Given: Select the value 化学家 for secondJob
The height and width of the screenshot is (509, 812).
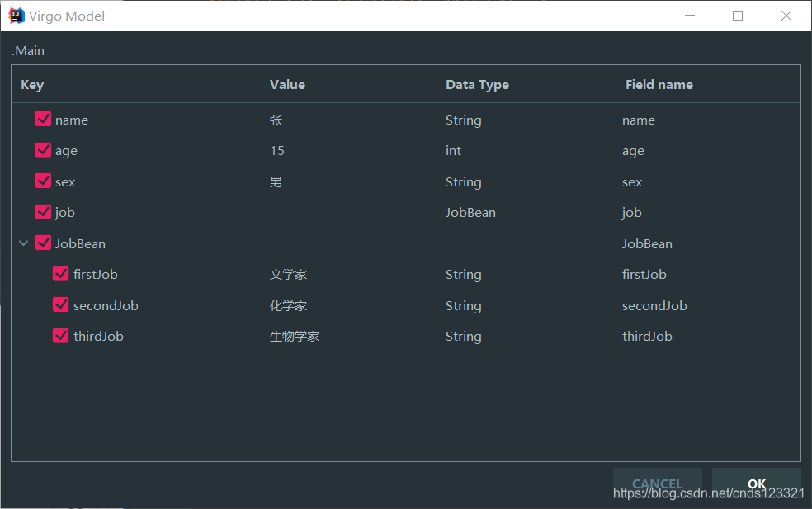Looking at the screenshot, I should pyautogui.click(x=289, y=305).
